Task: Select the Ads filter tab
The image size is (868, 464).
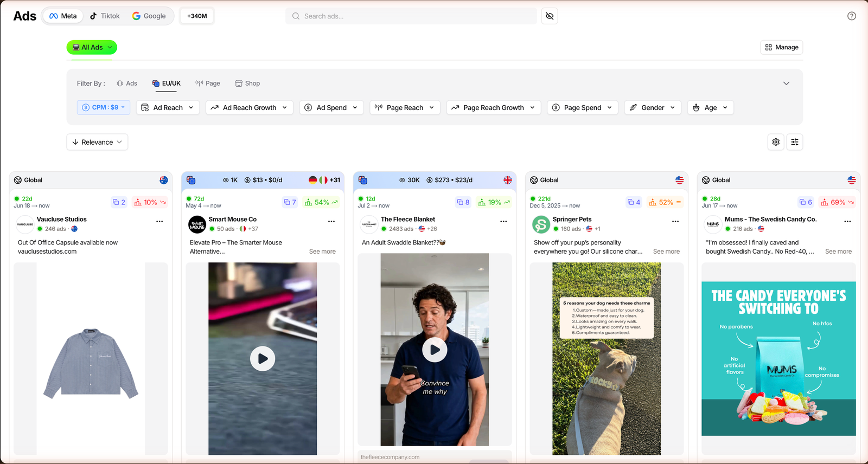Action: 127,83
